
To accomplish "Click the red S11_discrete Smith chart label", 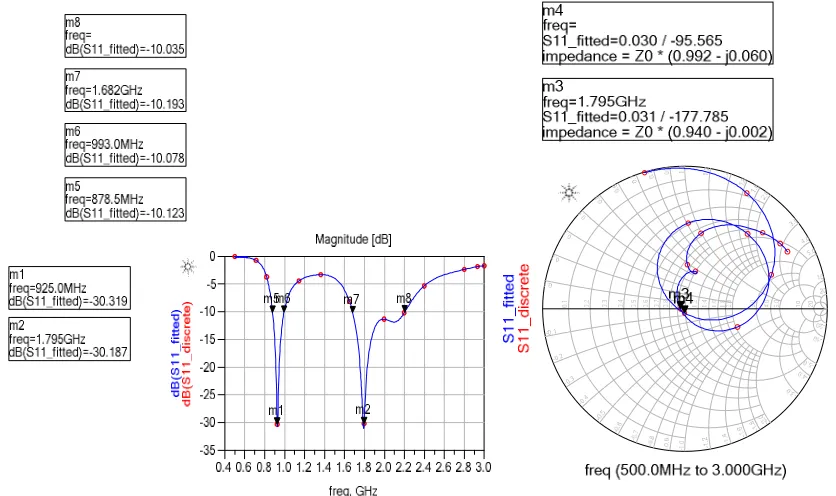I will tap(524, 308).
